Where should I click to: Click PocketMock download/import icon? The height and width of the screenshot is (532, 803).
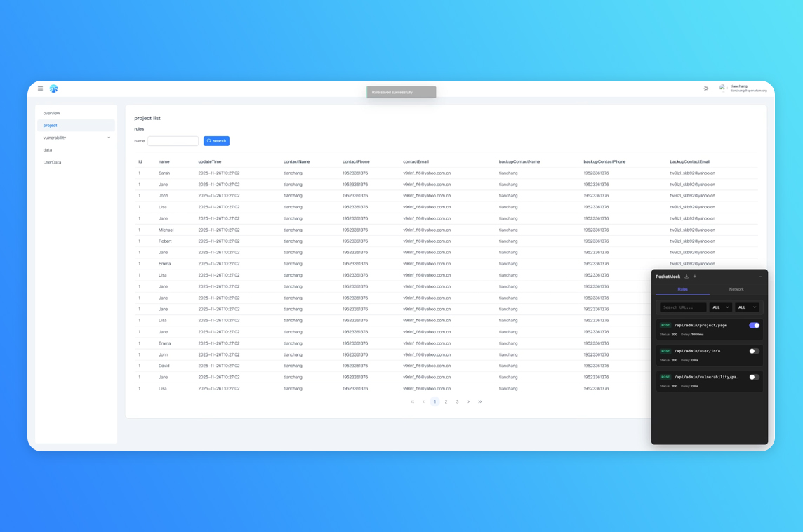(686, 277)
